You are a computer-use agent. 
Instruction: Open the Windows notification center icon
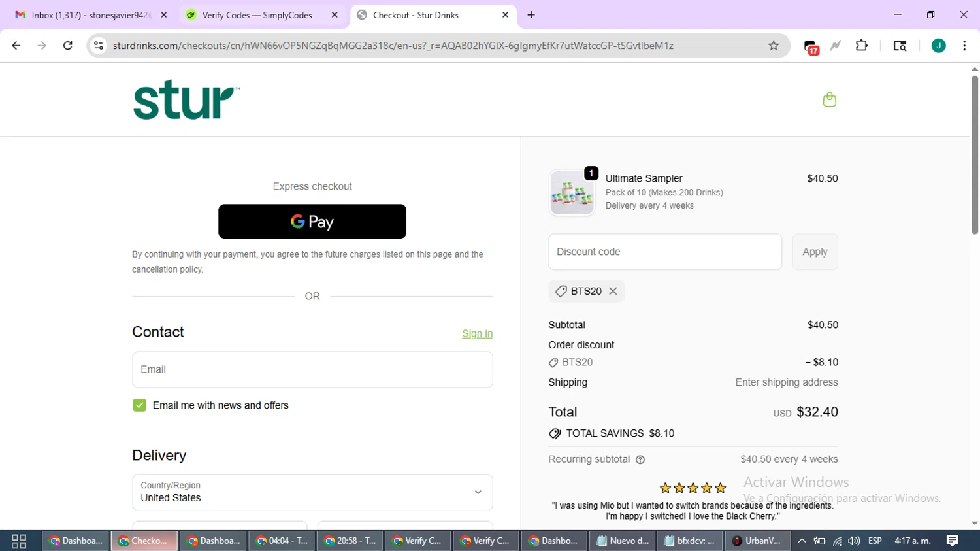click(x=953, y=541)
